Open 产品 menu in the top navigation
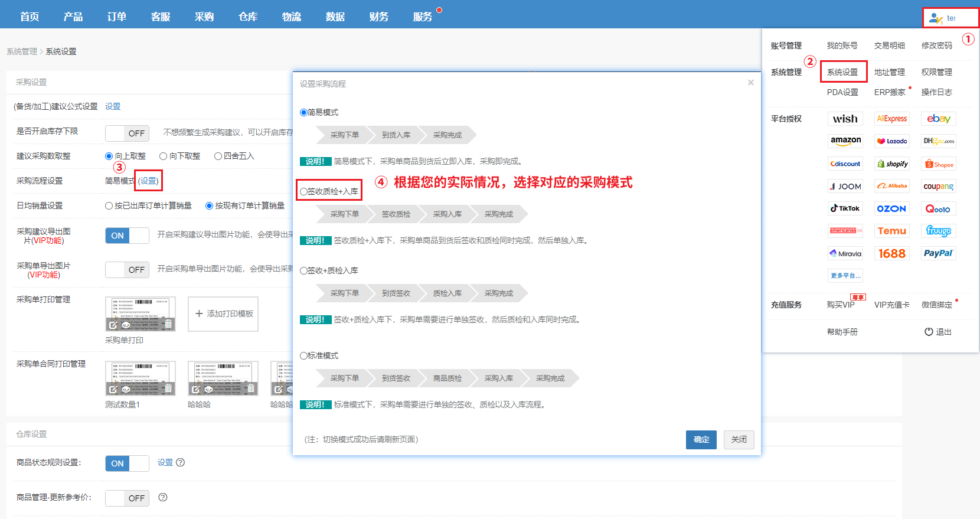The image size is (980, 519). click(73, 17)
